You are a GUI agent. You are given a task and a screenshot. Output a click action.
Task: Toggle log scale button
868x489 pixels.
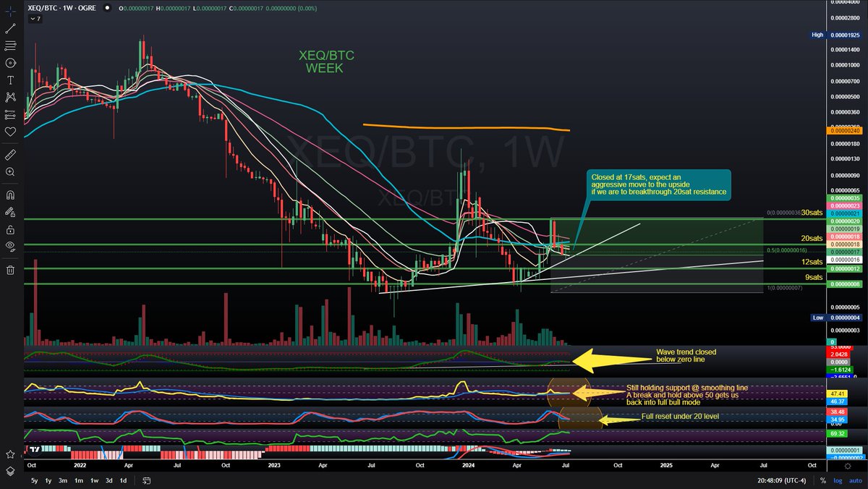(x=838, y=481)
